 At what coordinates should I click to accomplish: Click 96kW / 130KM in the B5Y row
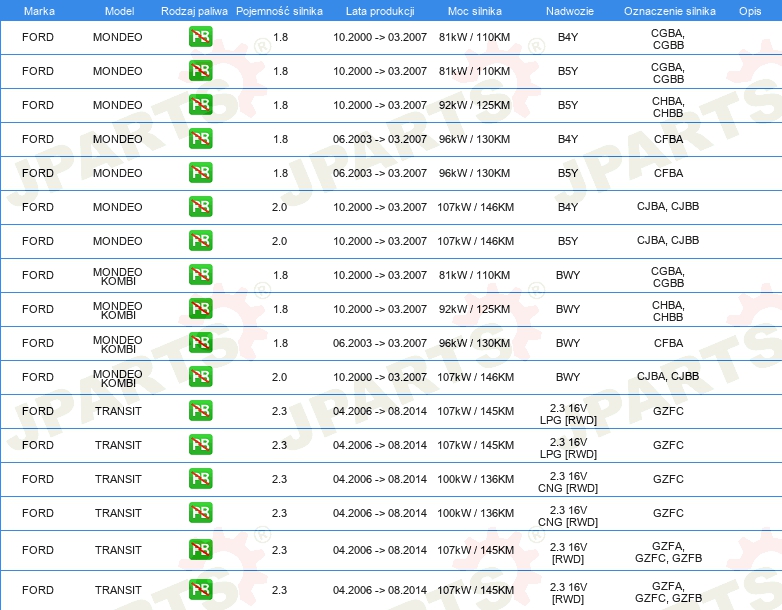(474, 173)
